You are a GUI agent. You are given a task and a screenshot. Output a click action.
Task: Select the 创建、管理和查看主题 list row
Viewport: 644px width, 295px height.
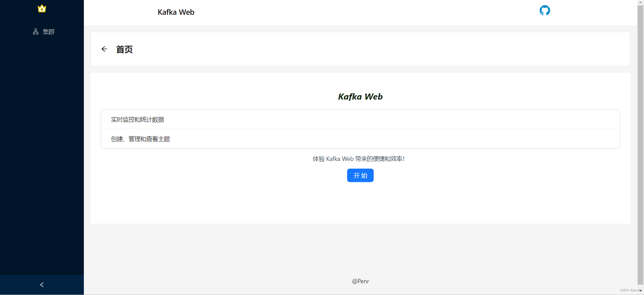tap(360, 139)
